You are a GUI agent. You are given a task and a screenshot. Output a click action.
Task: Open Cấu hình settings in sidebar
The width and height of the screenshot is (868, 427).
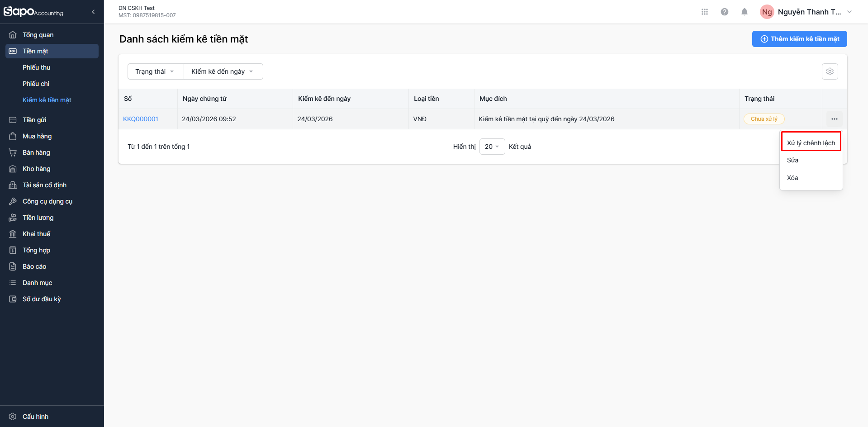tap(35, 417)
